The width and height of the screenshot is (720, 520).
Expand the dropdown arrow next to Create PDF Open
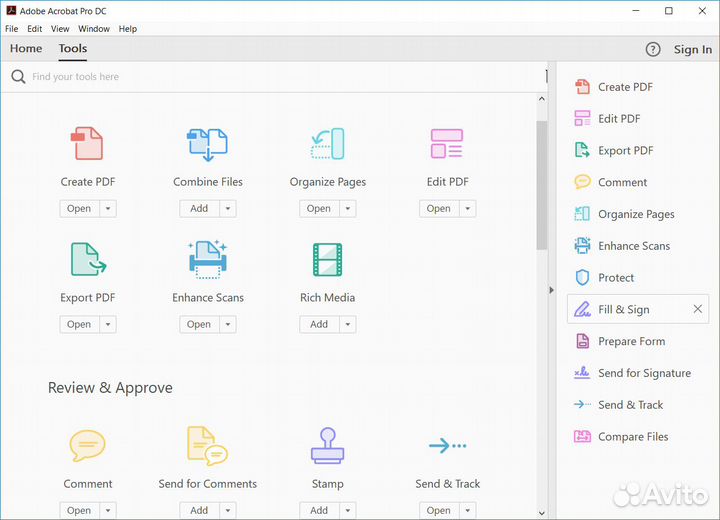click(x=108, y=209)
